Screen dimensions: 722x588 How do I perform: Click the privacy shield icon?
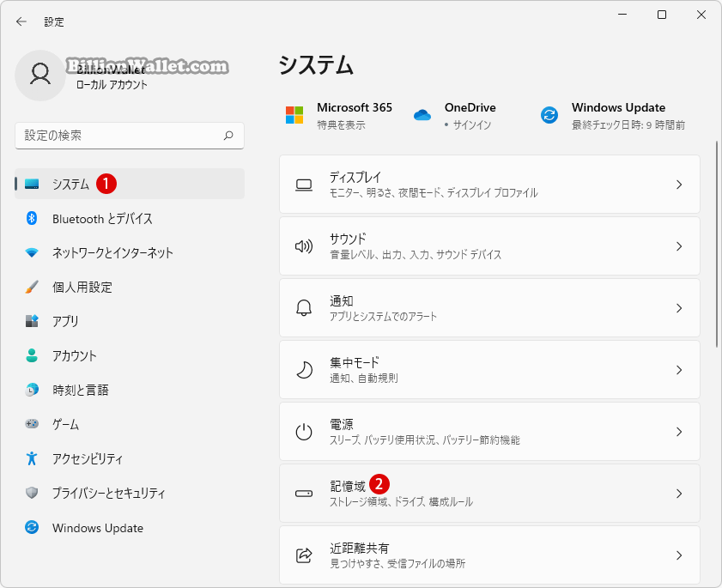(x=32, y=493)
